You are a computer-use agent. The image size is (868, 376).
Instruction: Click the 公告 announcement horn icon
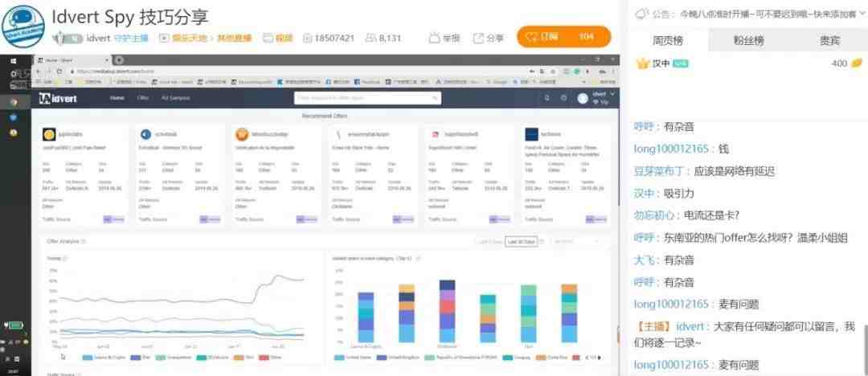click(x=641, y=14)
